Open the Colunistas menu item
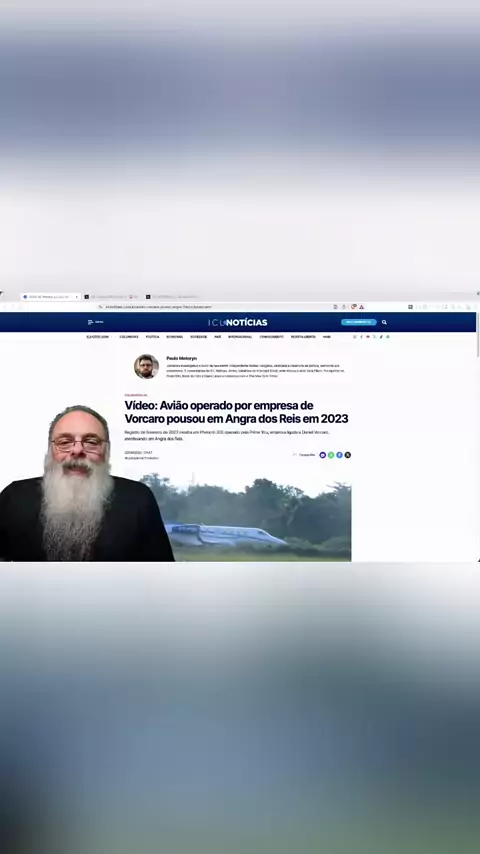Viewport: 480px width, 854px height. click(129, 337)
